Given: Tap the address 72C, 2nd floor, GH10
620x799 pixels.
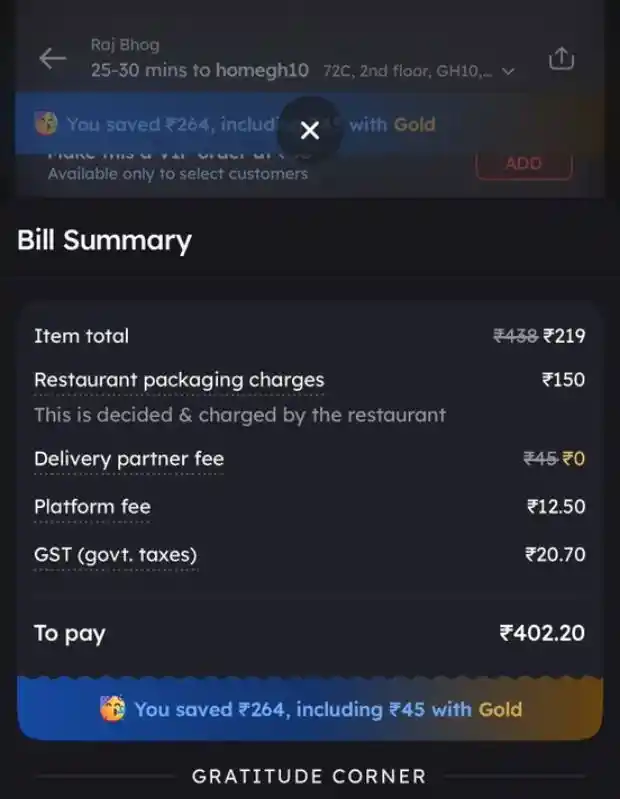Looking at the screenshot, I should (408, 71).
